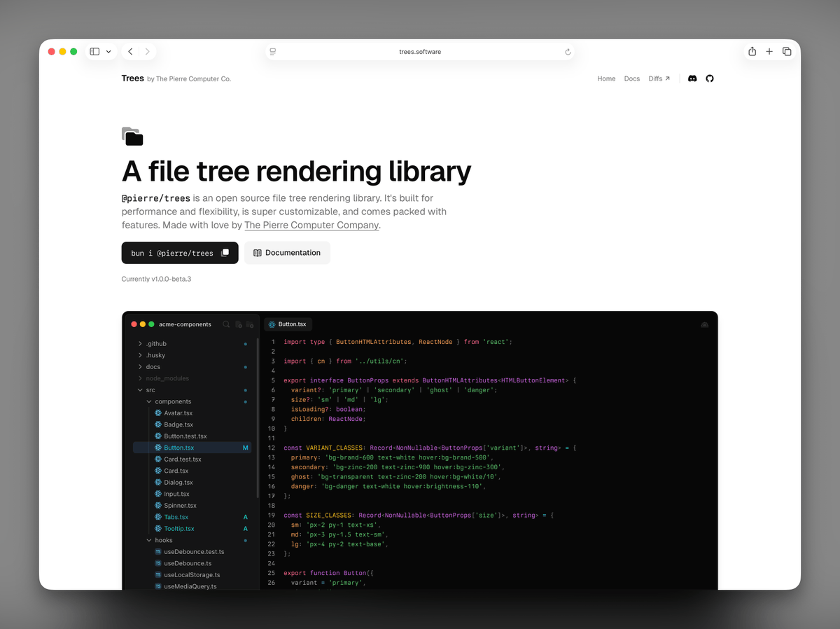Switch to the Button.tsx editor tab

(x=288, y=324)
